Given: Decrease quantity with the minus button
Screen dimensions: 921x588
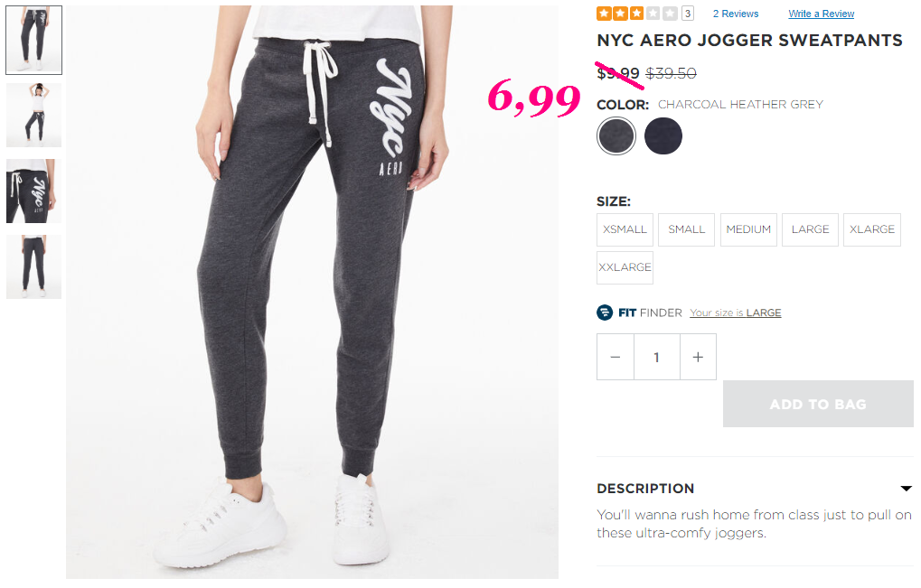Looking at the screenshot, I should click(x=615, y=357).
